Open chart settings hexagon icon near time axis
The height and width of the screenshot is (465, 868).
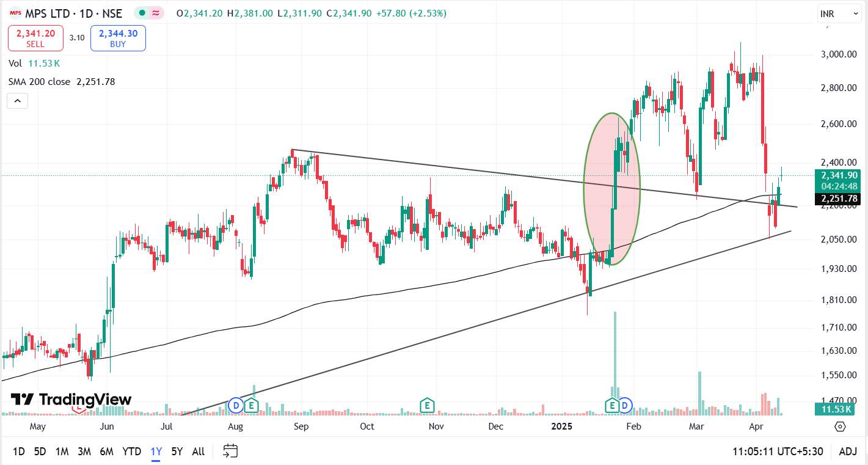[841, 427]
